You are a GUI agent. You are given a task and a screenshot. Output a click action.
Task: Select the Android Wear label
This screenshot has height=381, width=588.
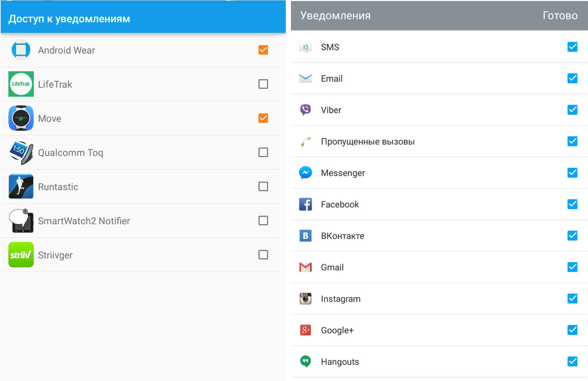67,50
